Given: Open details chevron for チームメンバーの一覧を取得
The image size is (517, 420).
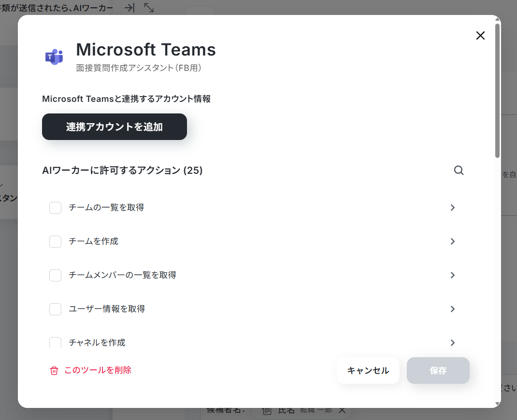Looking at the screenshot, I should [x=453, y=275].
